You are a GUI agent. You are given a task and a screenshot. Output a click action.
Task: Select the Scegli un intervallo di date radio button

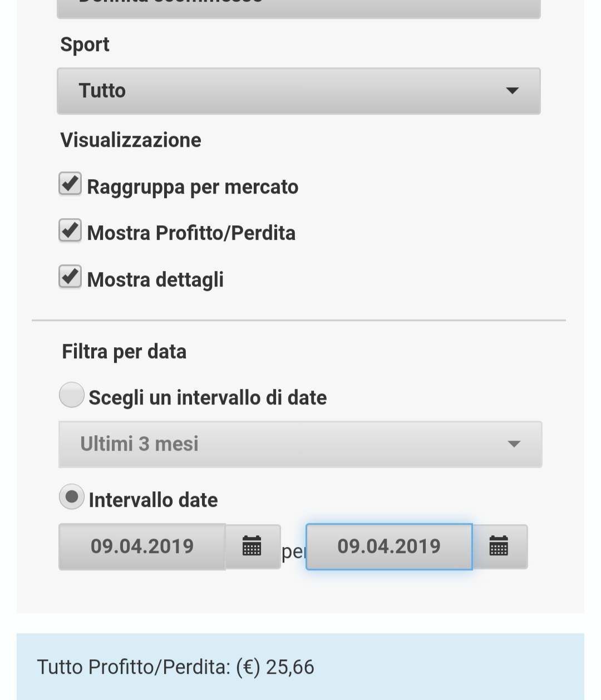[x=72, y=395]
